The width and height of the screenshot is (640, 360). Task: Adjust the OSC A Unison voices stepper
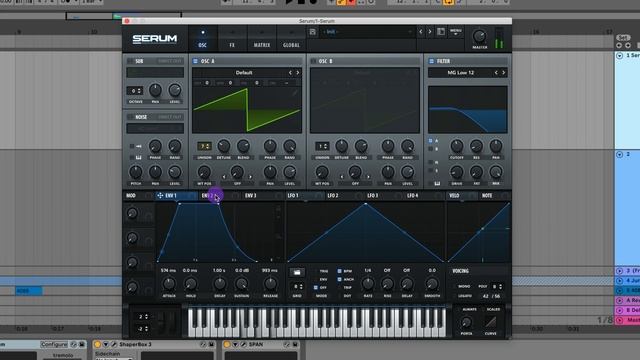pyautogui.click(x=204, y=146)
